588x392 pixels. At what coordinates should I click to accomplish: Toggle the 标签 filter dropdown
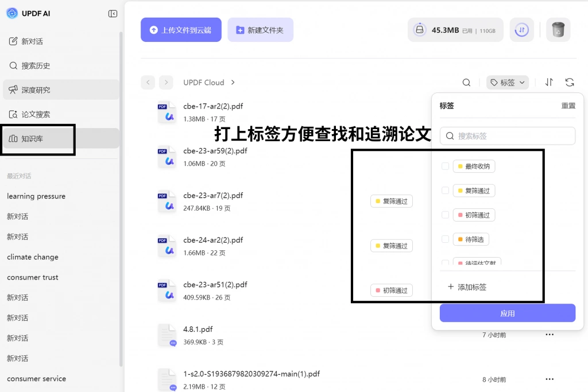click(x=508, y=83)
